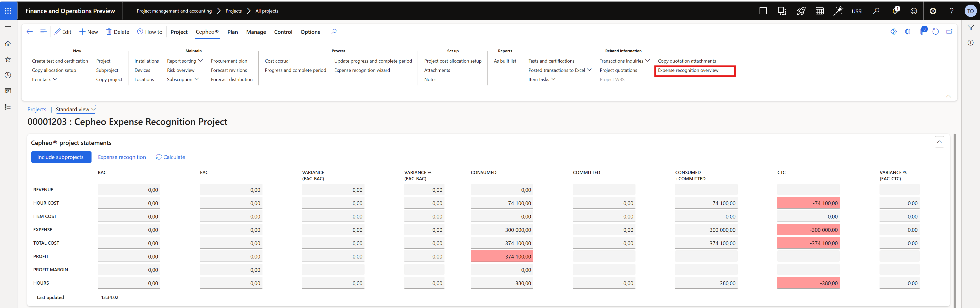Open Expense recognition overview
Viewport: 980px width, 308px height.
click(x=688, y=70)
